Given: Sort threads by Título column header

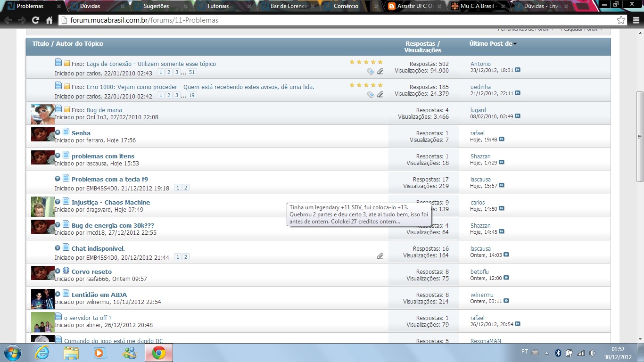Looking at the screenshot, I should pos(41,43).
